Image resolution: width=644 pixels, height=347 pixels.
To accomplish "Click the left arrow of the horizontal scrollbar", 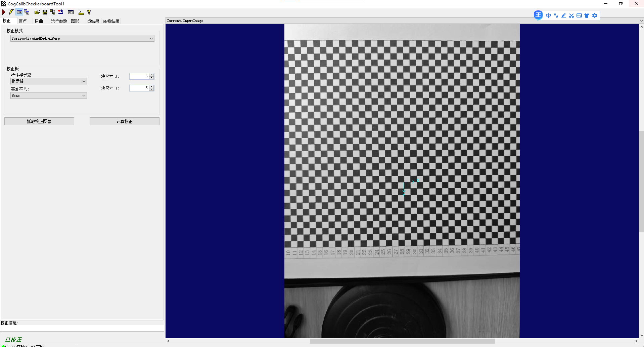I will pos(168,341).
